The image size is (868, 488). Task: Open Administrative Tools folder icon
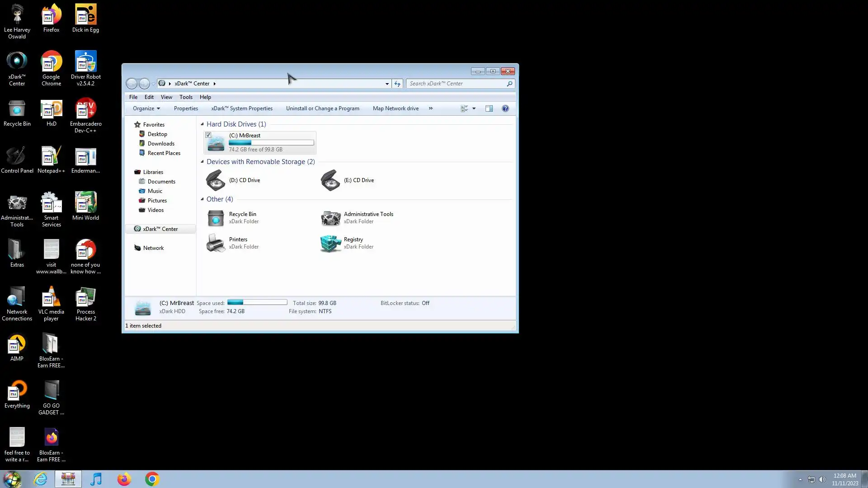point(330,218)
